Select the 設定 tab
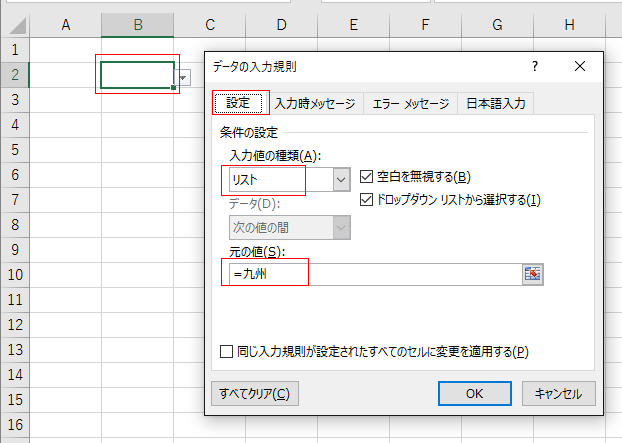 (238, 103)
